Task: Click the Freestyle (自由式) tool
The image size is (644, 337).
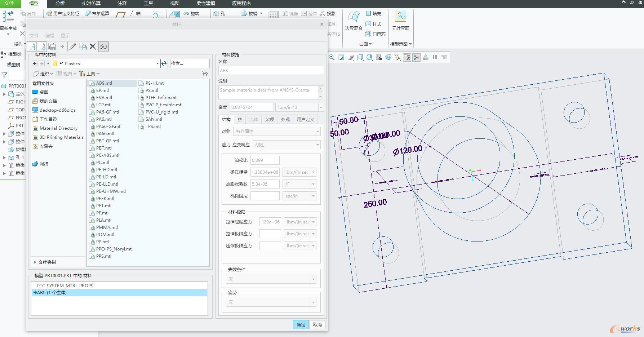Action: point(376,34)
